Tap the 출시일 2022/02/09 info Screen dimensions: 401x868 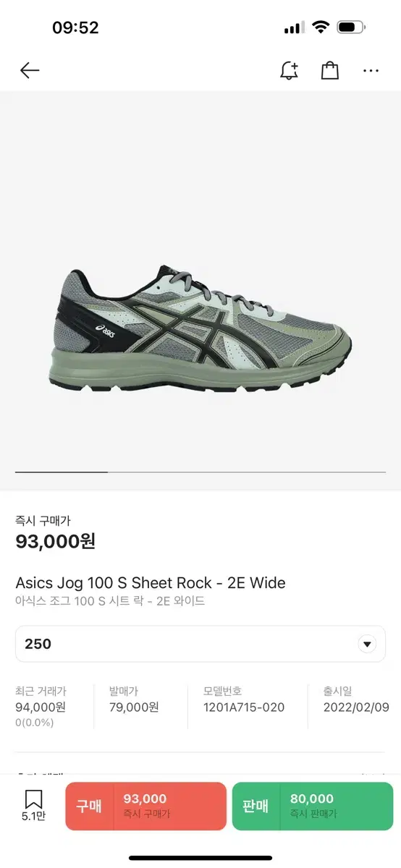[x=356, y=699]
